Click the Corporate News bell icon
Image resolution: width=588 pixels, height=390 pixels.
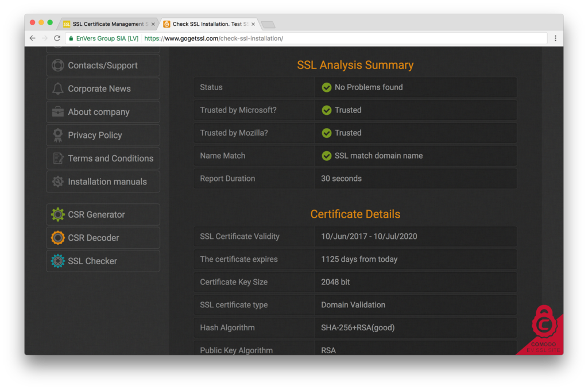(58, 88)
